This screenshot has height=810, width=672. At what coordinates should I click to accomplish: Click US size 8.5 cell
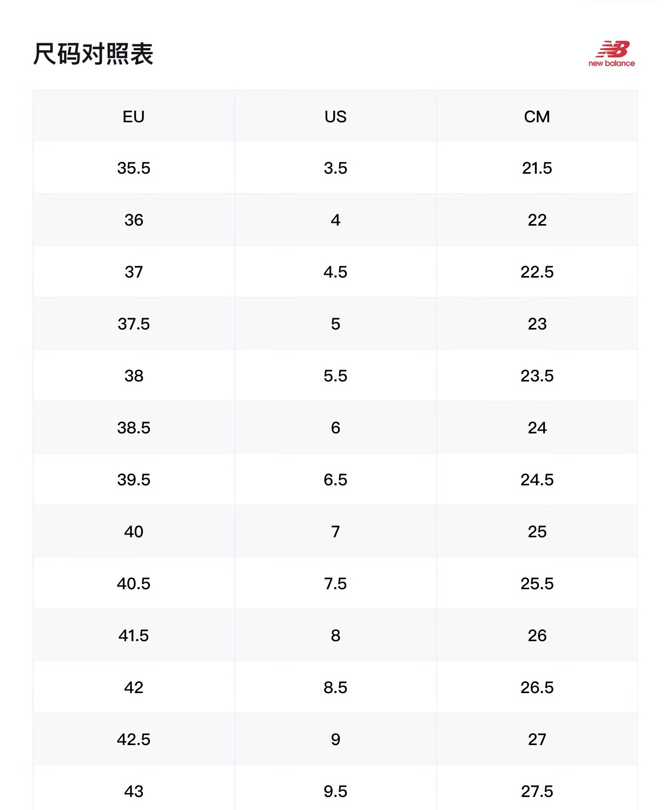tap(335, 687)
